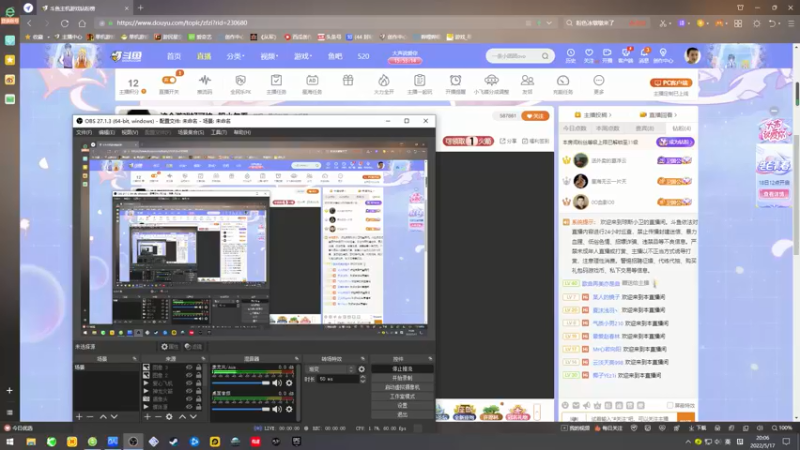Click 开始录制 button in OBS controls

click(402, 378)
